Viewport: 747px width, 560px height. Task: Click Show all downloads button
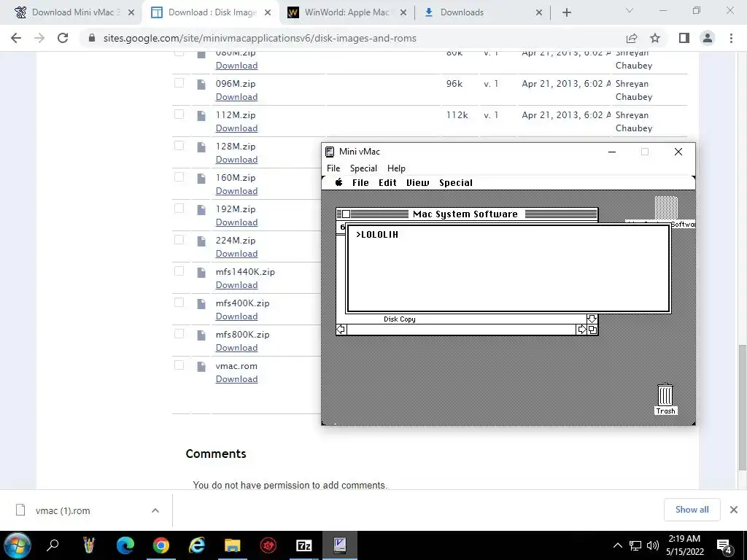692,510
